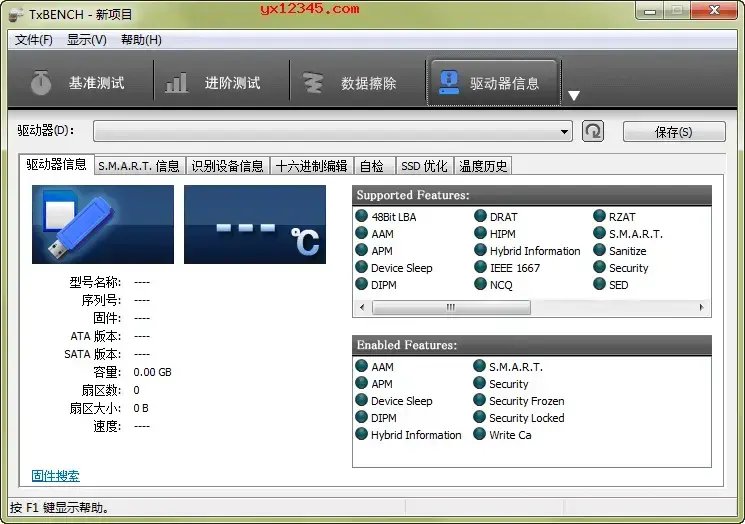Click the supported Hybrid Information indicator

click(480, 250)
